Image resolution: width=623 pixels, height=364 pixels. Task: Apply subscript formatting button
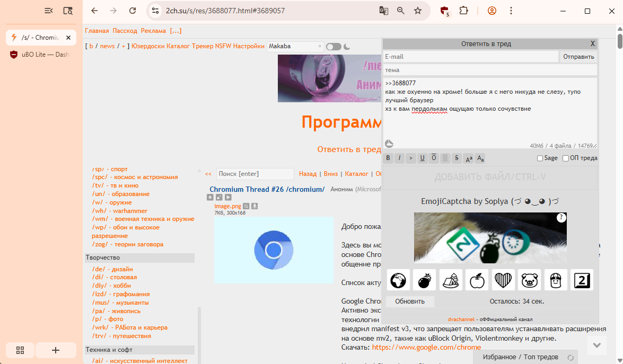coord(480,158)
